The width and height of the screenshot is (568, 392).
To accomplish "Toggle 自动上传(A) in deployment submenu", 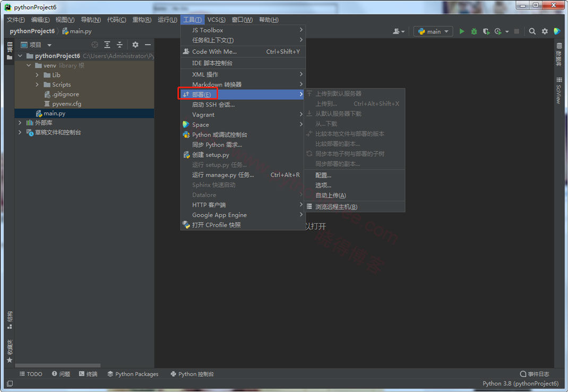I will coord(355,195).
